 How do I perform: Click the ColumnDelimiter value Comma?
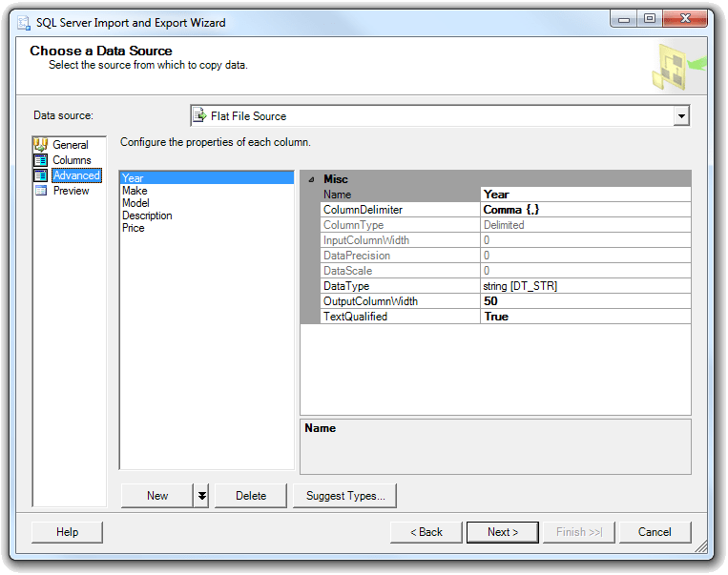click(x=586, y=210)
